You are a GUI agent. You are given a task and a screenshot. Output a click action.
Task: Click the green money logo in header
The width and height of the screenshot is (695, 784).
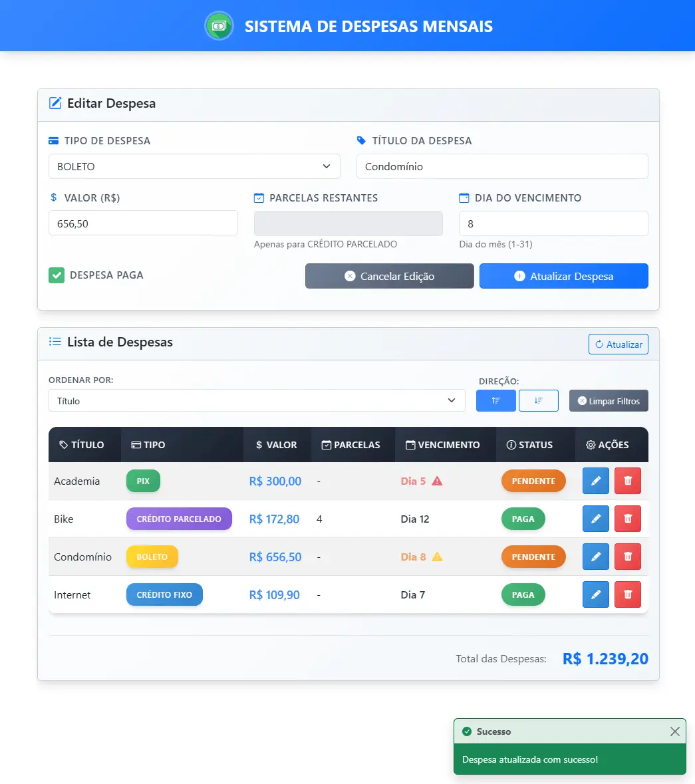[219, 26]
